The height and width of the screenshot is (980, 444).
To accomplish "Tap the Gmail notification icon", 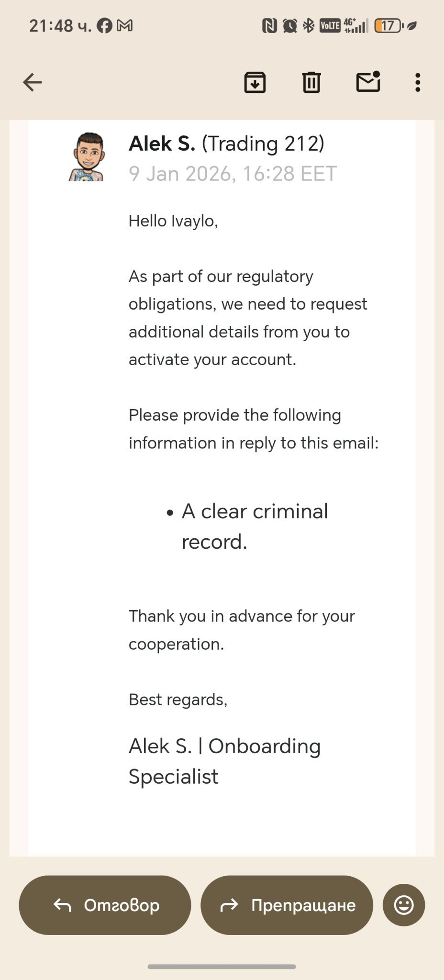I will [x=125, y=25].
